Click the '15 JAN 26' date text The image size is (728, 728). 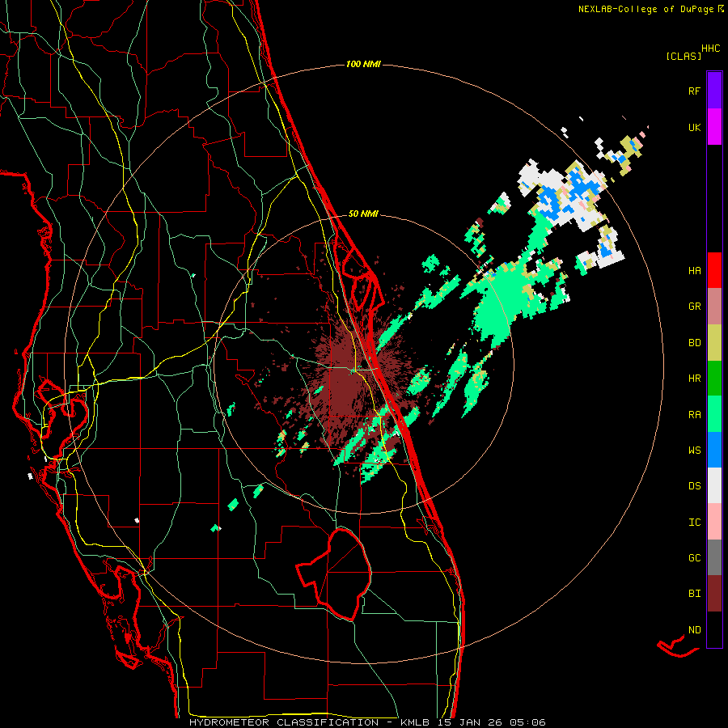(x=470, y=722)
